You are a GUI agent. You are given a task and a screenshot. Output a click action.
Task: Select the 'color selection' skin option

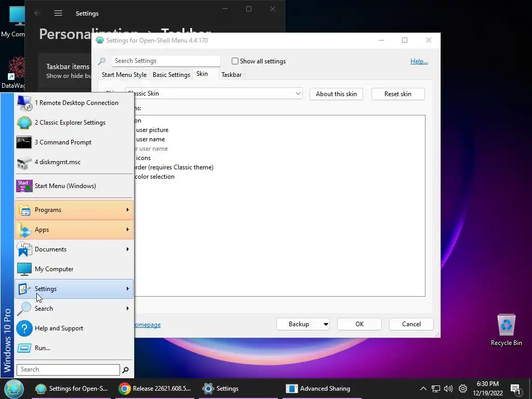(154, 177)
